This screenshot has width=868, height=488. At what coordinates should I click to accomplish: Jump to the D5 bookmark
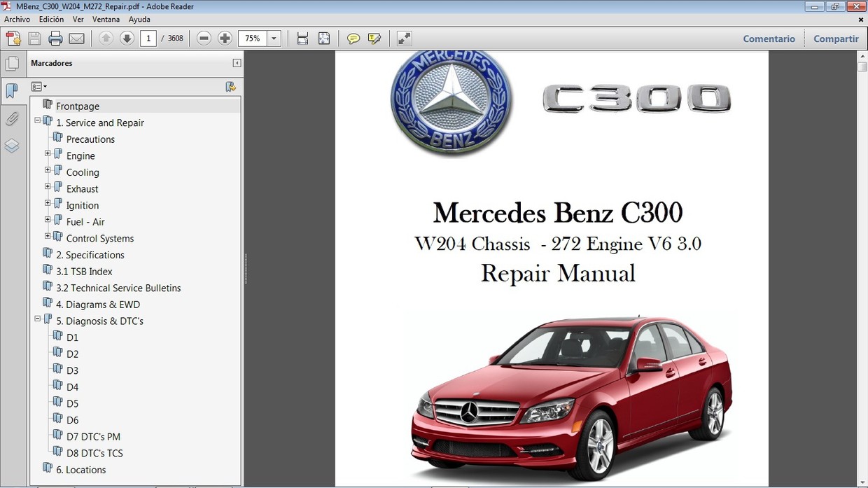(x=72, y=404)
